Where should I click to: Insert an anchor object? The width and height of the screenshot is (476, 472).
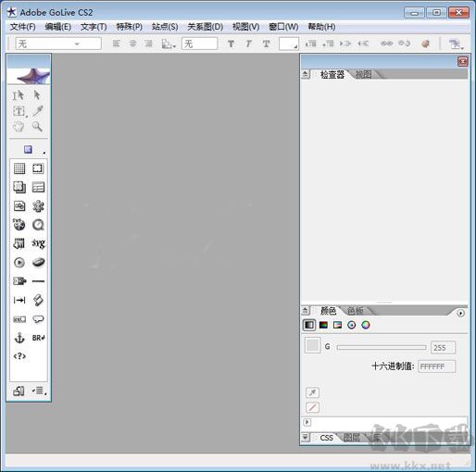tap(19, 338)
